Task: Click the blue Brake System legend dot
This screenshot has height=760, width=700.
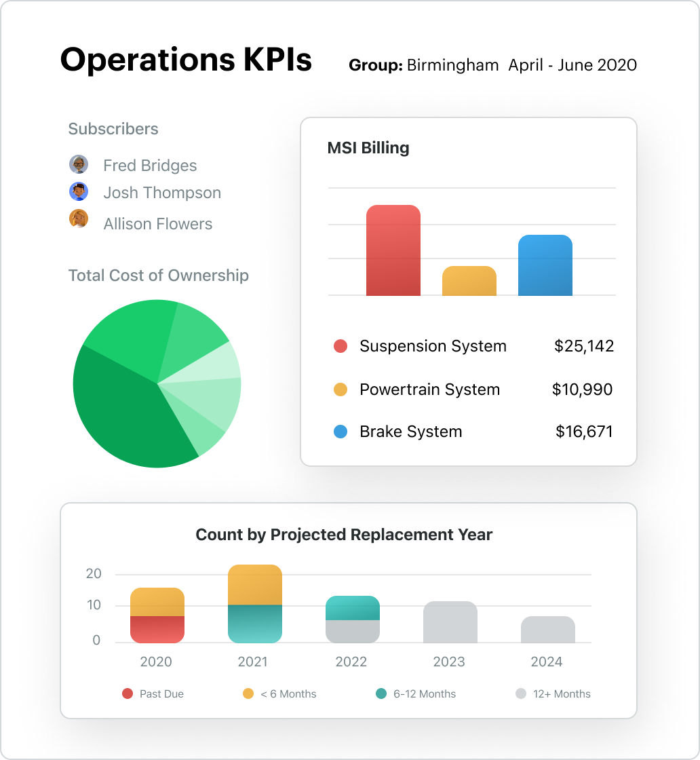Action: point(341,432)
